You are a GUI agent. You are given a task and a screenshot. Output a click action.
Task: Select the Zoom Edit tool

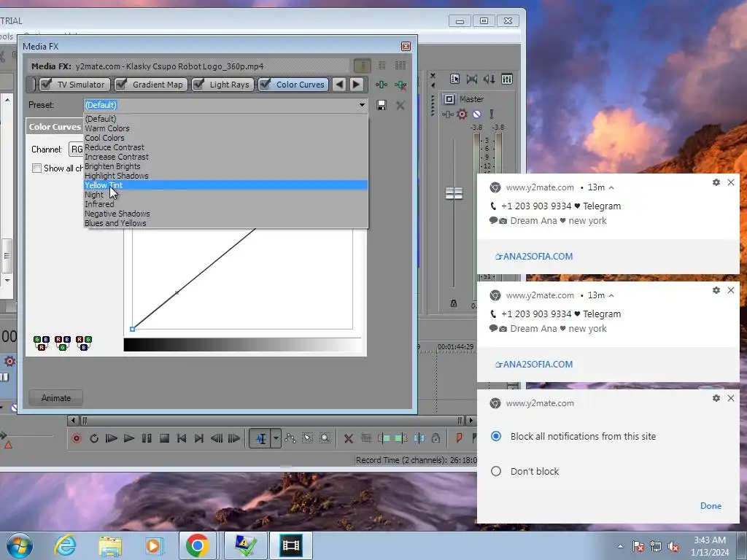tap(325, 438)
